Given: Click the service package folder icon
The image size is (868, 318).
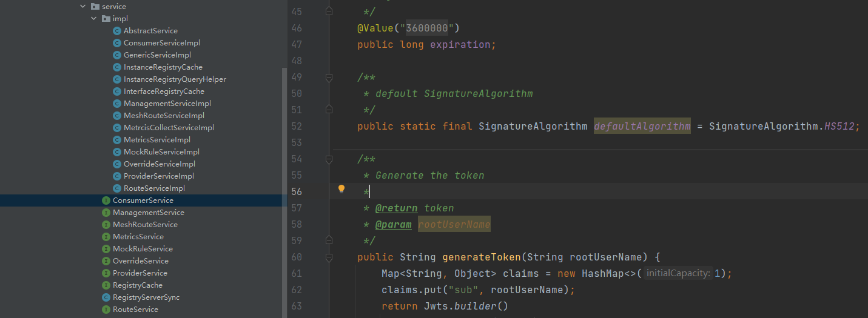Looking at the screenshot, I should [95, 7].
